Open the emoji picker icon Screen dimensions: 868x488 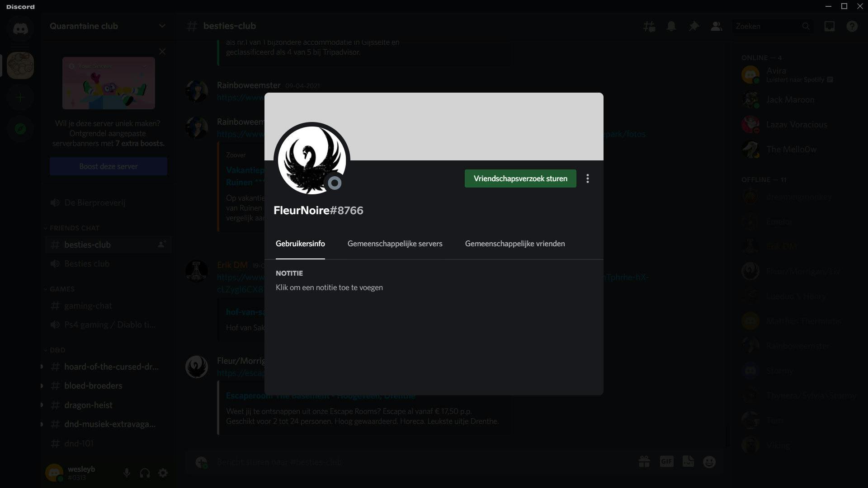(709, 462)
